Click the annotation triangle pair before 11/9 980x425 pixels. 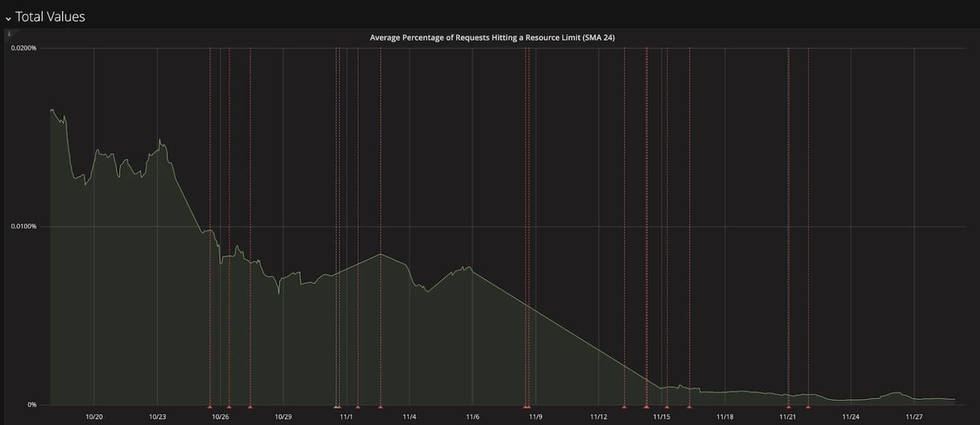click(527, 407)
